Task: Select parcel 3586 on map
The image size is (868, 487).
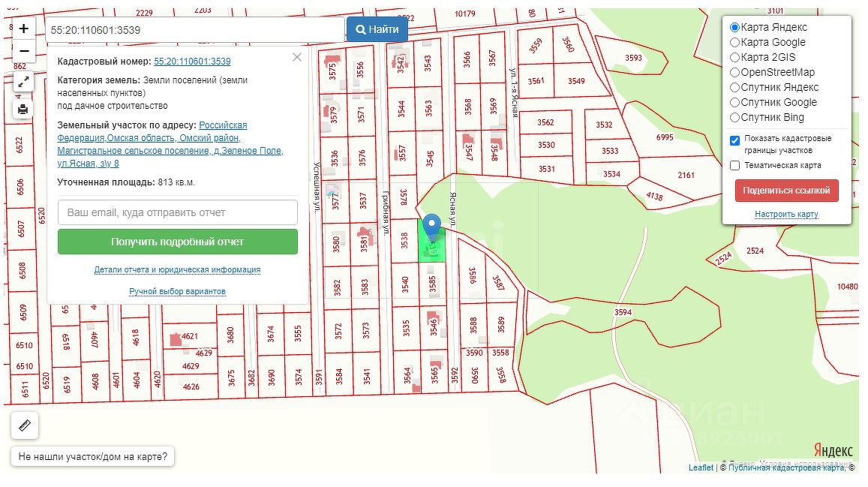Action: click(472, 275)
